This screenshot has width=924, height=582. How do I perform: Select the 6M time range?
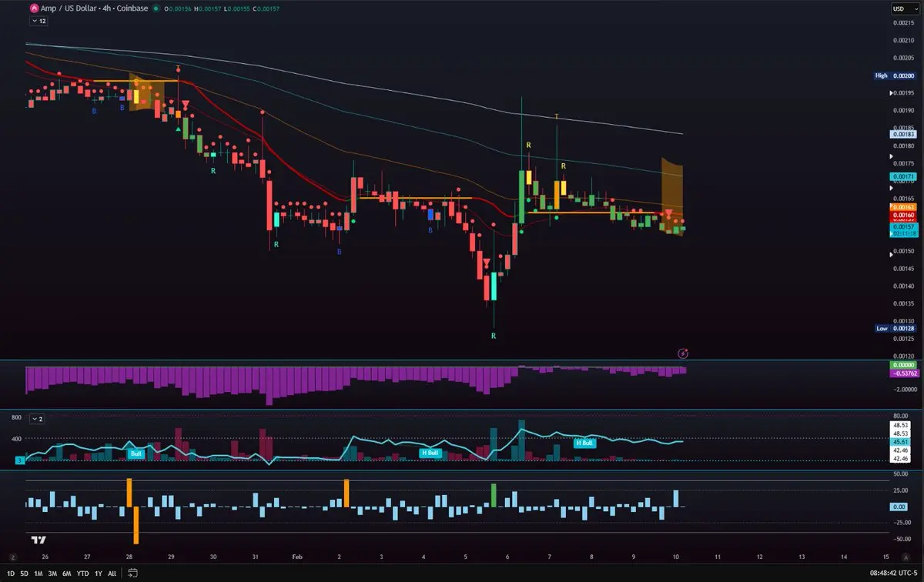pos(66,573)
